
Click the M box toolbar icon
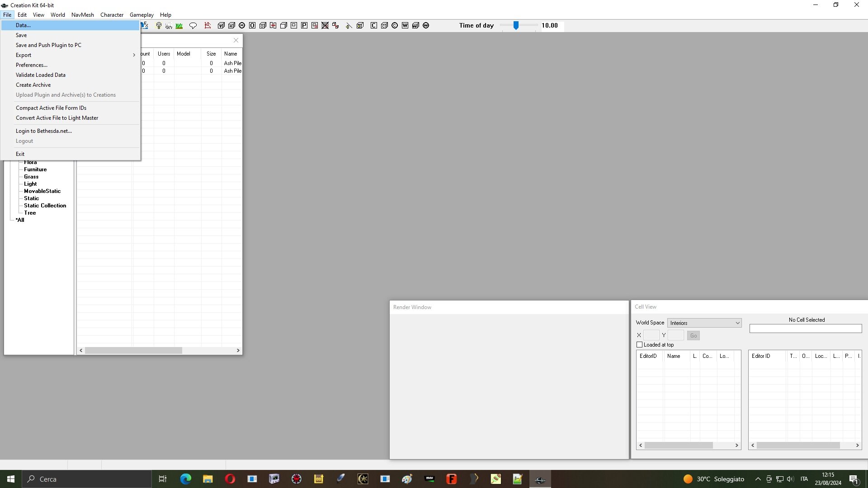point(231,26)
